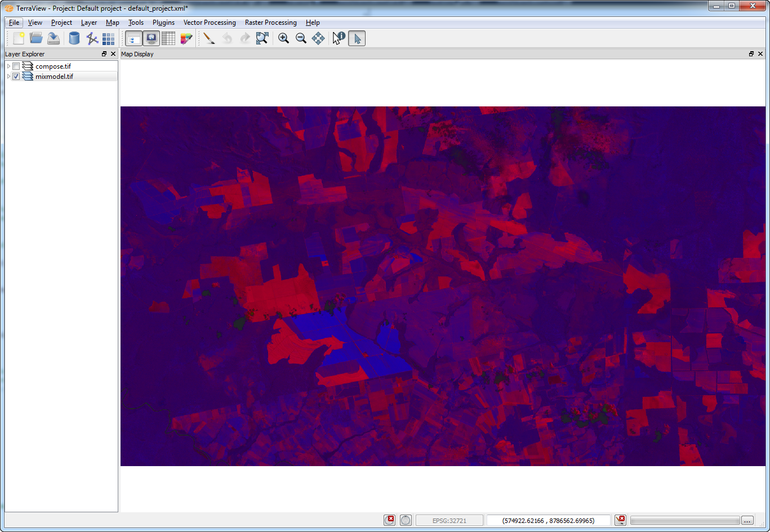Open the Plugins menu
The height and width of the screenshot is (532, 770).
pos(163,23)
